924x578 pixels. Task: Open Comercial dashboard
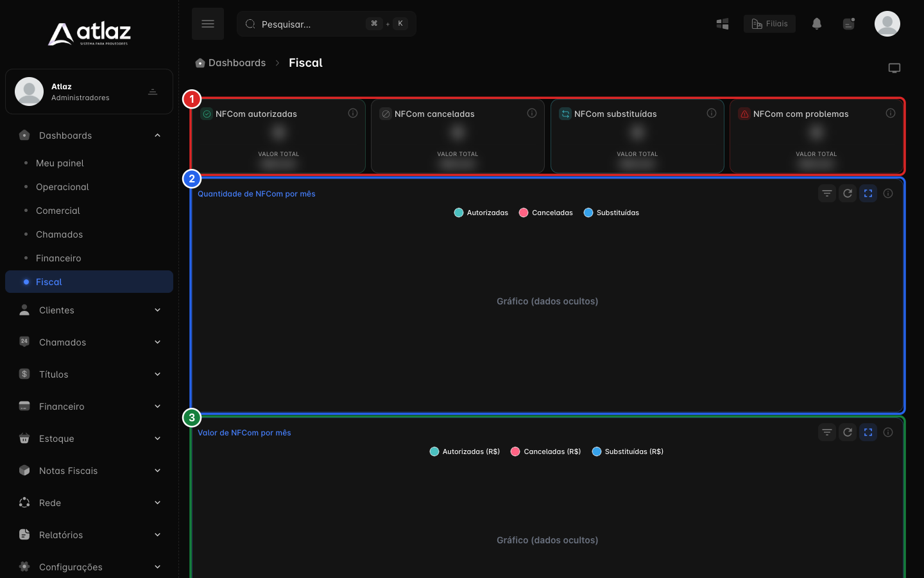click(89, 211)
